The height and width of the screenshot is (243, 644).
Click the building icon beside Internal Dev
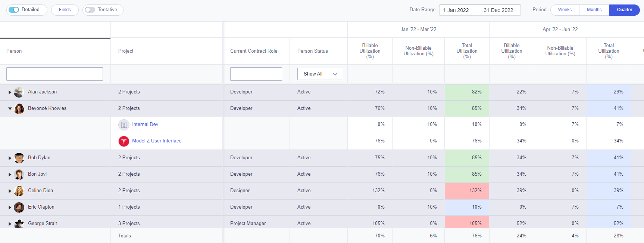coord(124,124)
